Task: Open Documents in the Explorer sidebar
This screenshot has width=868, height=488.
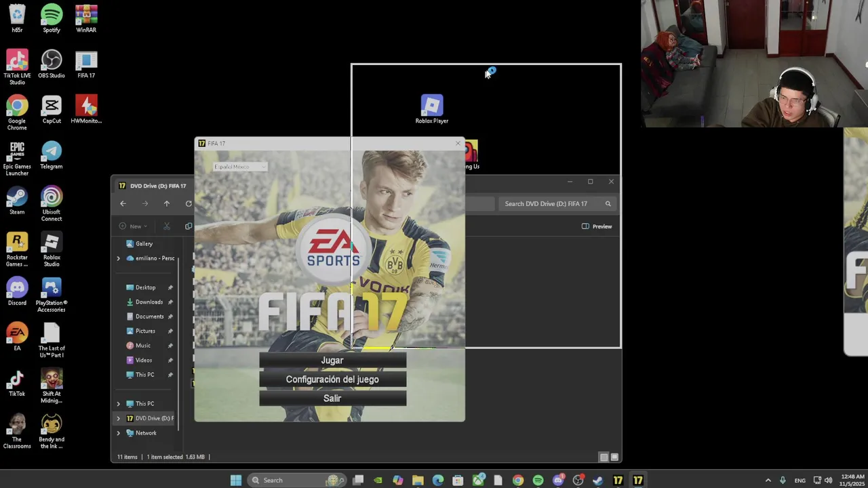Action: 149,317
